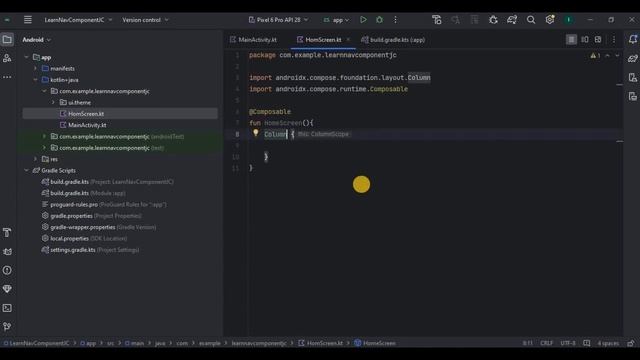640x360 pixels.
Task: Expand the manifests folder
Action: coord(36,69)
